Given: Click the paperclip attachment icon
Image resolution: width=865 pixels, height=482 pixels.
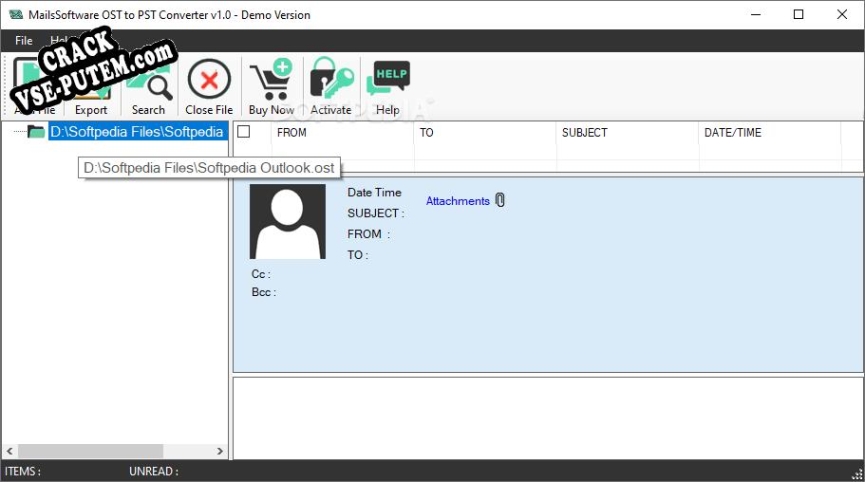Looking at the screenshot, I should 500,200.
